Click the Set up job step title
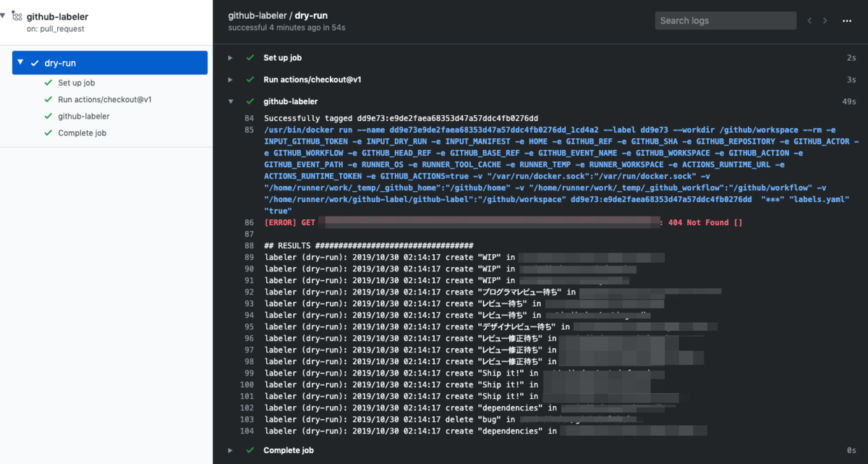 pyautogui.click(x=283, y=57)
